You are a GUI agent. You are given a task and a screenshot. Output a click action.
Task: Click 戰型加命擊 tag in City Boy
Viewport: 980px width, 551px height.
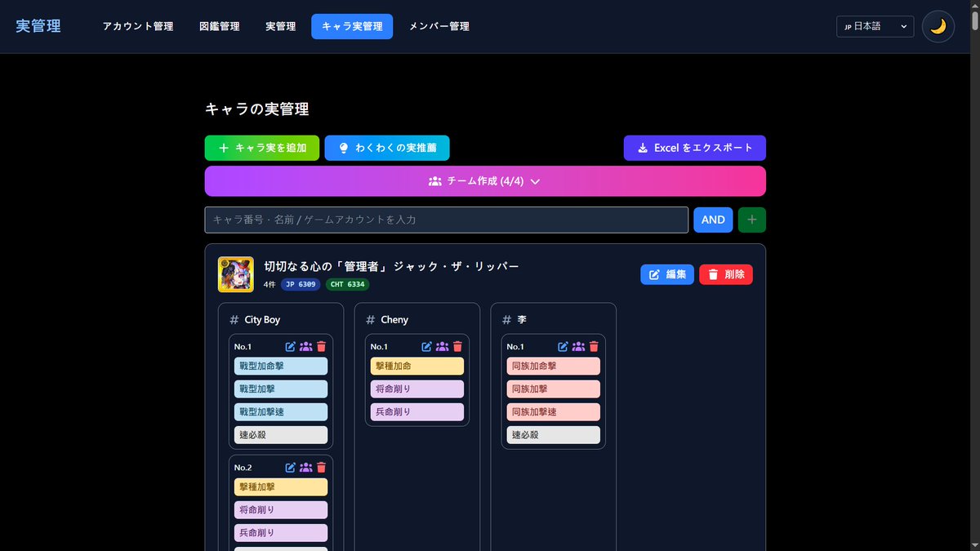click(281, 366)
